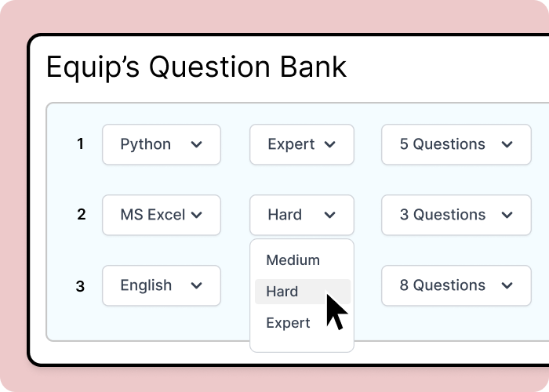The width and height of the screenshot is (549, 392).
Task: Click the Equip's Question Bank heading
Action: pyautogui.click(x=196, y=67)
